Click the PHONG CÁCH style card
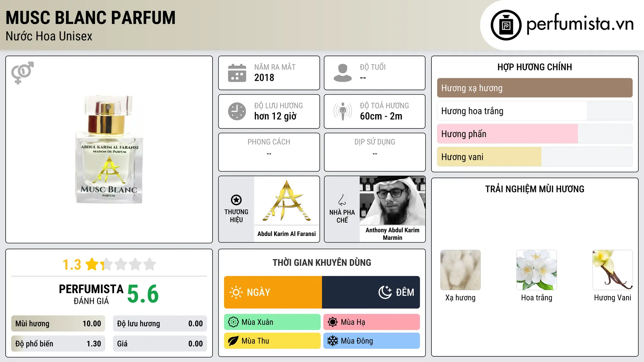Image resolution: width=644 pixels, height=362 pixels. (x=269, y=152)
